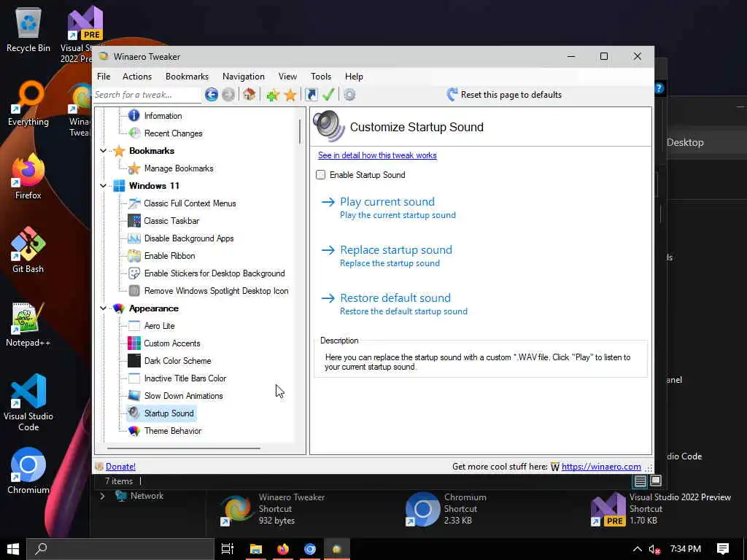Click the Classic Full Context Menus icon
This screenshot has height=560, width=747.
pos(134,203)
